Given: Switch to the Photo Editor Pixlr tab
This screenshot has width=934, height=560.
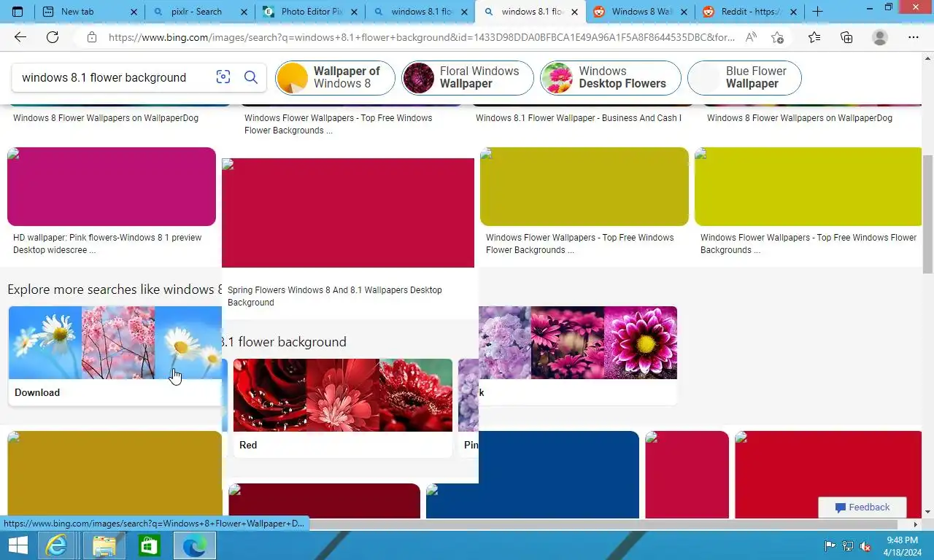Looking at the screenshot, I should click(309, 12).
